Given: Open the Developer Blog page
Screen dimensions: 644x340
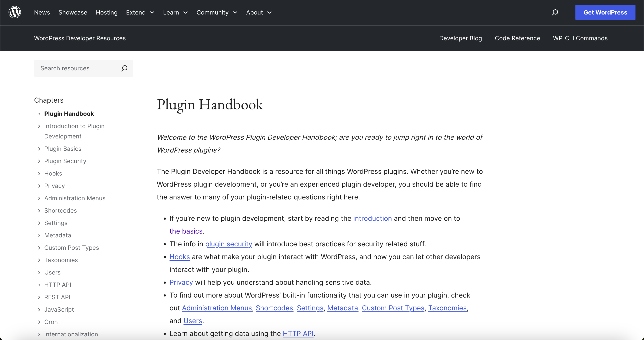Looking at the screenshot, I should [x=460, y=38].
